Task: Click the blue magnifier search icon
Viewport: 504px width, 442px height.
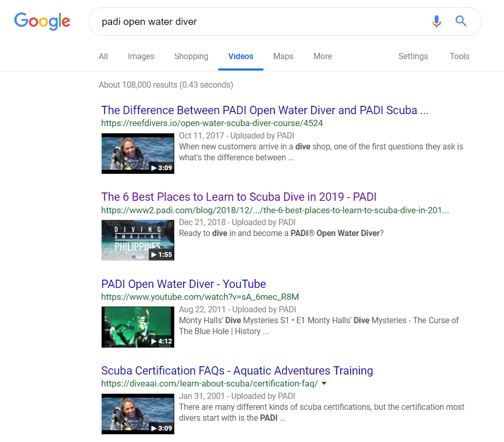Action: (x=461, y=21)
